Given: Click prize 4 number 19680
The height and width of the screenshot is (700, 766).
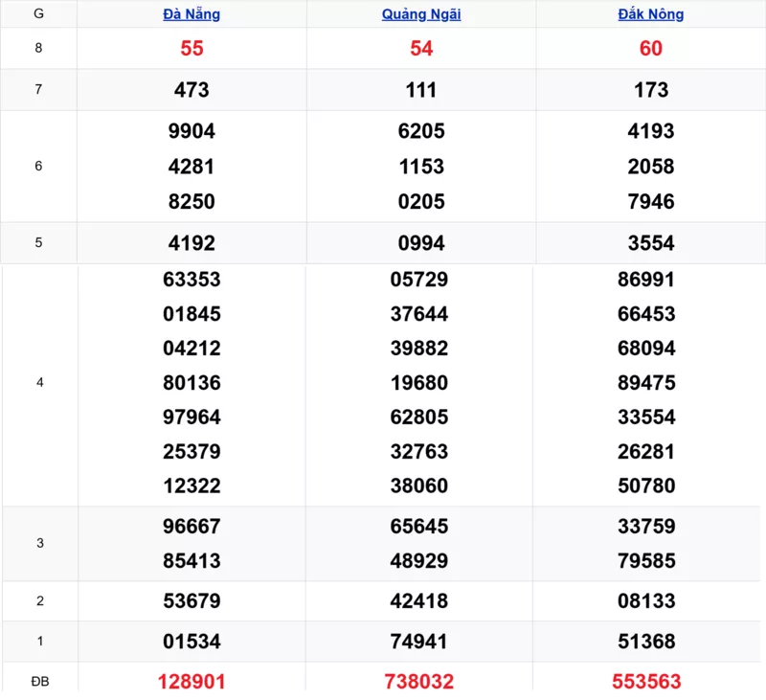Looking at the screenshot, I should tap(419, 383).
